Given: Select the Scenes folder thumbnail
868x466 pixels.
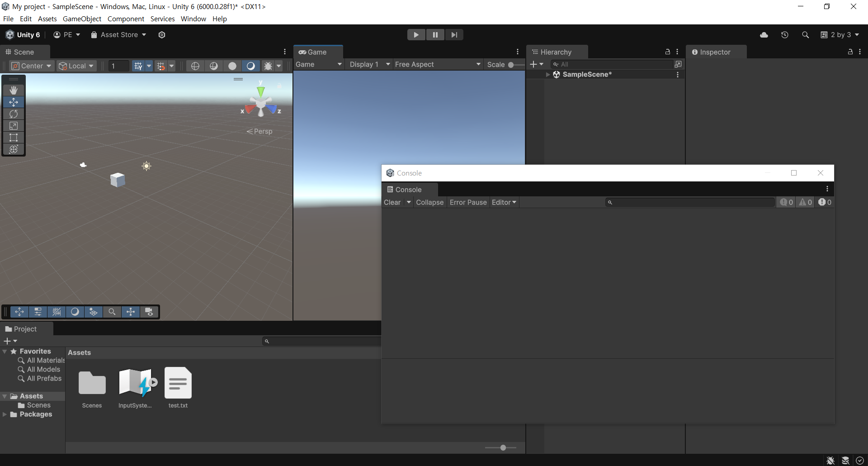Looking at the screenshot, I should click(x=92, y=389).
